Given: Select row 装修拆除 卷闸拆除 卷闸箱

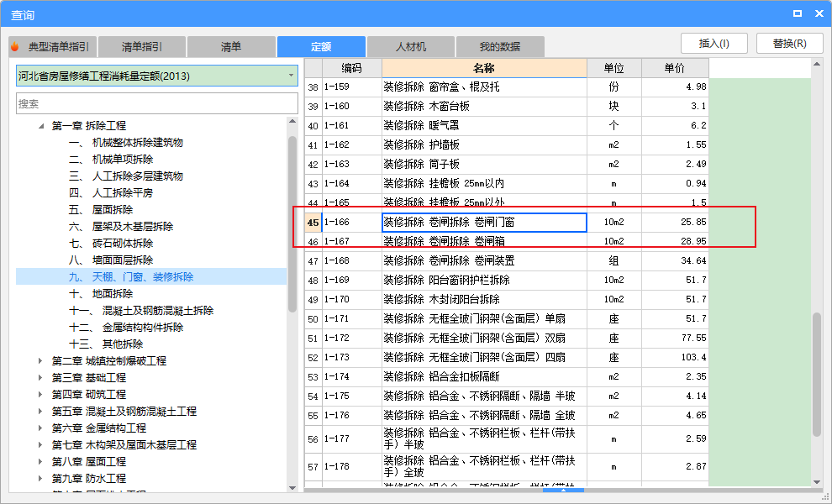Looking at the screenshot, I should point(507,241).
